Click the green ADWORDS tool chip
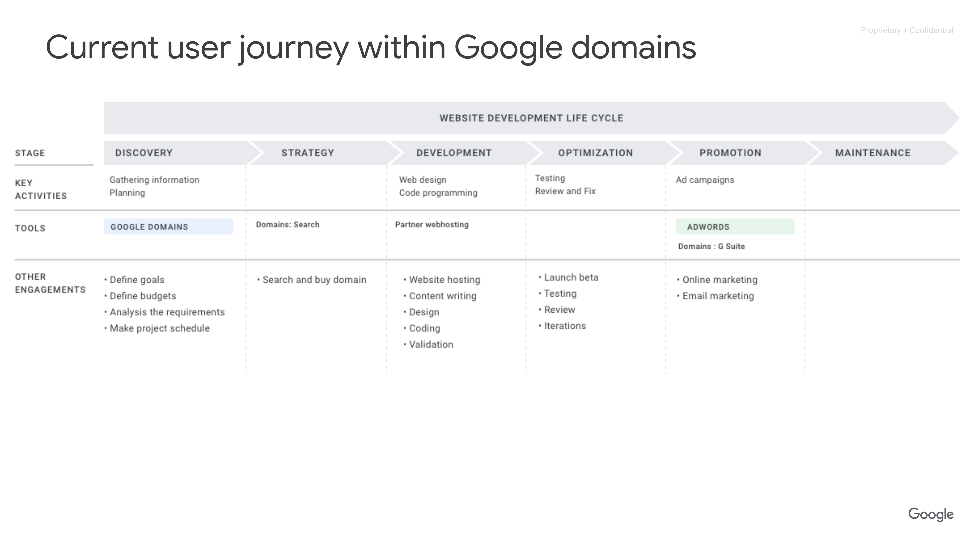Viewport: 980px width, 543px height. pos(735,227)
